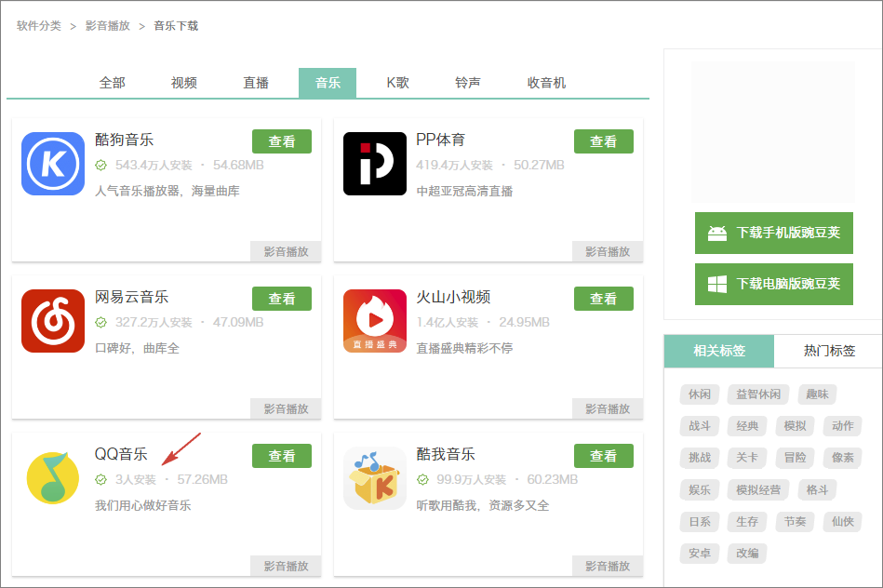Open the 酷我音乐 title link
883x588 pixels.
coord(446,454)
